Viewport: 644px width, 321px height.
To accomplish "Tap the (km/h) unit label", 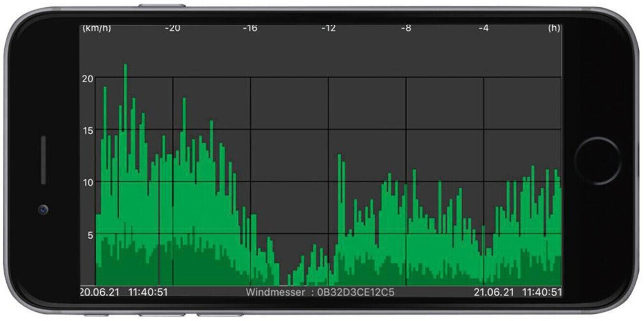I will point(96,28).
